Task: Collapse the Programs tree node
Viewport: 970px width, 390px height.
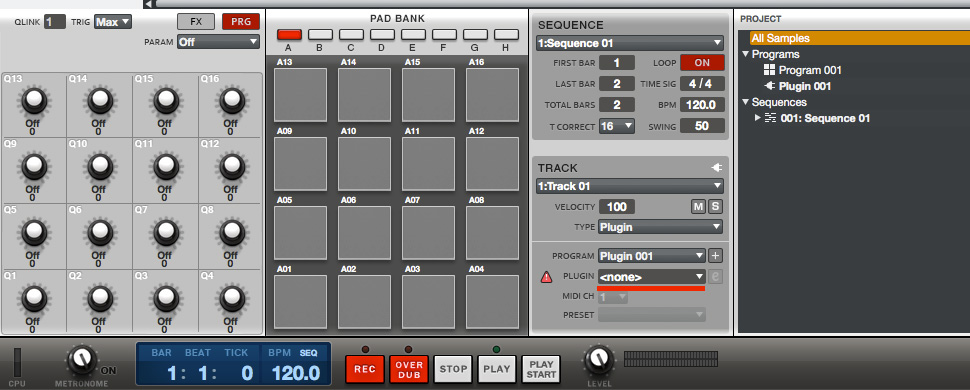Action: [745, 54]
